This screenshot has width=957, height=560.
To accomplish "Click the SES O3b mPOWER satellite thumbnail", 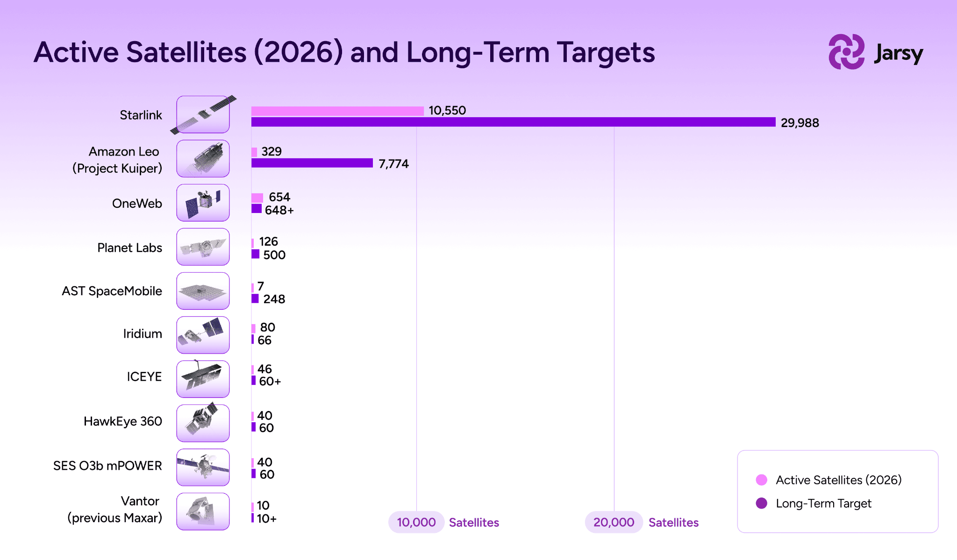I will 203,467.
